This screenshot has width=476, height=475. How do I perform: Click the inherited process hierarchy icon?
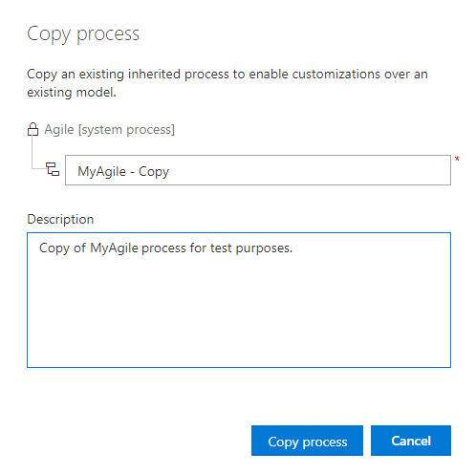click(53, 169)
